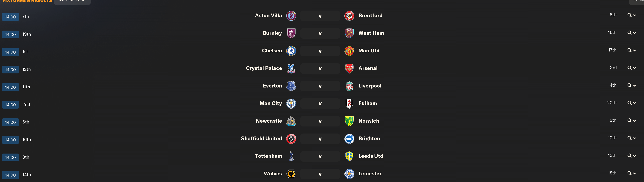Viewport: 644px width, 182px height.
Task: Open the Tottenham team link
Action: (268, 156)
